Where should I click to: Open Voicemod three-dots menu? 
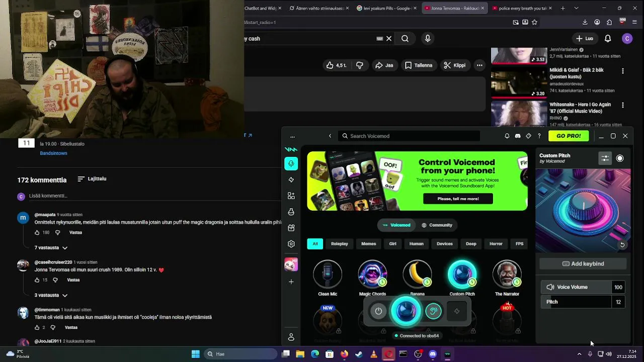tap(292, 136)
